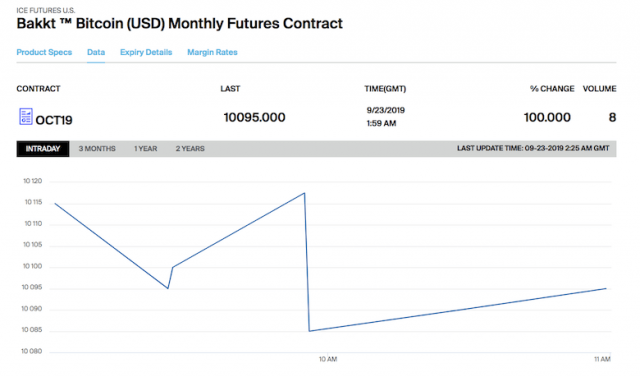Click the TIME(GMT) column header

pyautogui.click(x=385, y=89)
